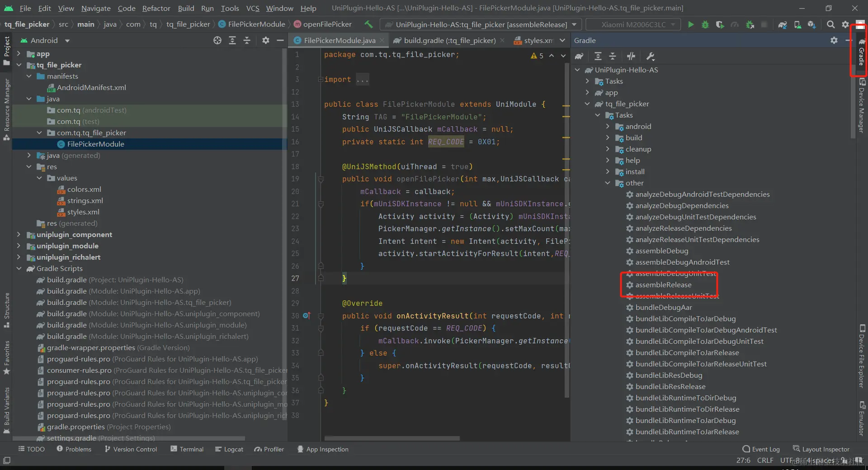Open the run configuration dropdown

click(x=480, y=24)
